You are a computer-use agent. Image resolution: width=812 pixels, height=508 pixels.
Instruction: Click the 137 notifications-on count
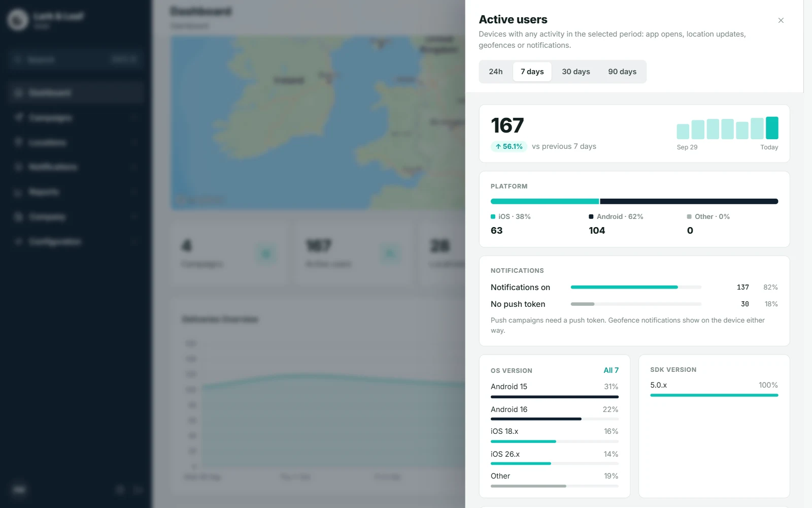(742, 287)
